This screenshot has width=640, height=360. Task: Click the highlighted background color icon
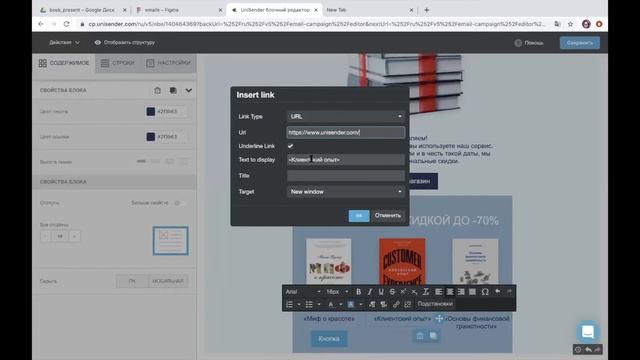(351, 304)
